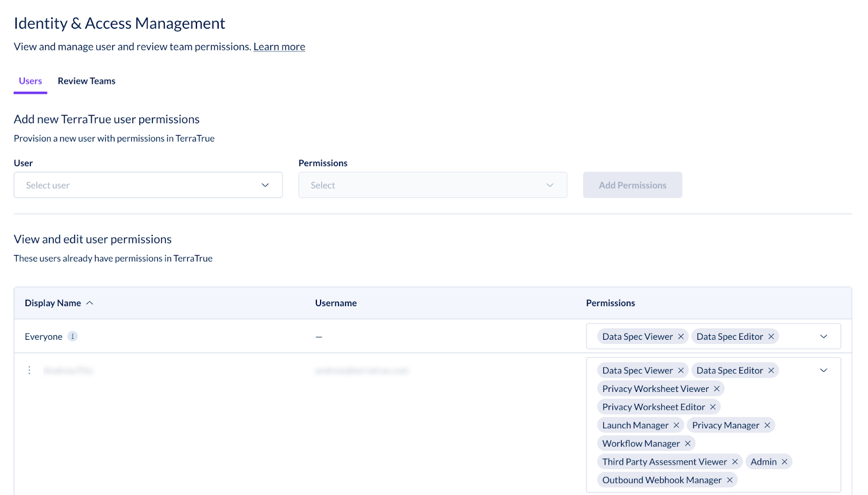The width and height of the screenshot is (868, 495).
Task: Remove Data Spec Editor tag from Everyone row
Action: point(771,337)
